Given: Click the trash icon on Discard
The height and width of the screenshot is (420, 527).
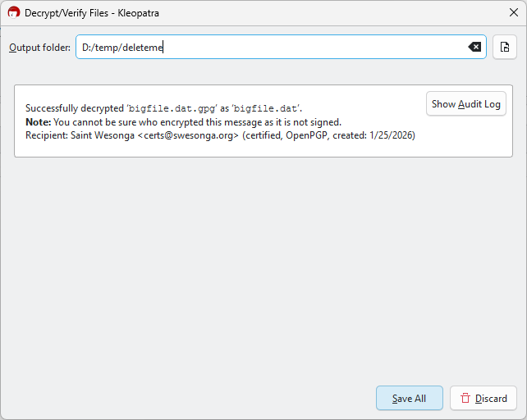Looking at the screenshot, I should [x=465, y=399].
